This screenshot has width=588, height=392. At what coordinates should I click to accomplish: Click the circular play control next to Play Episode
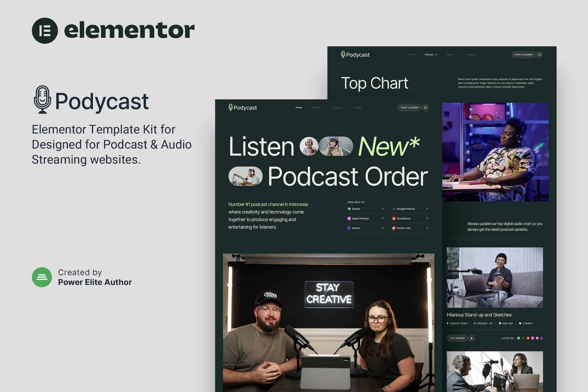(471, 338)
